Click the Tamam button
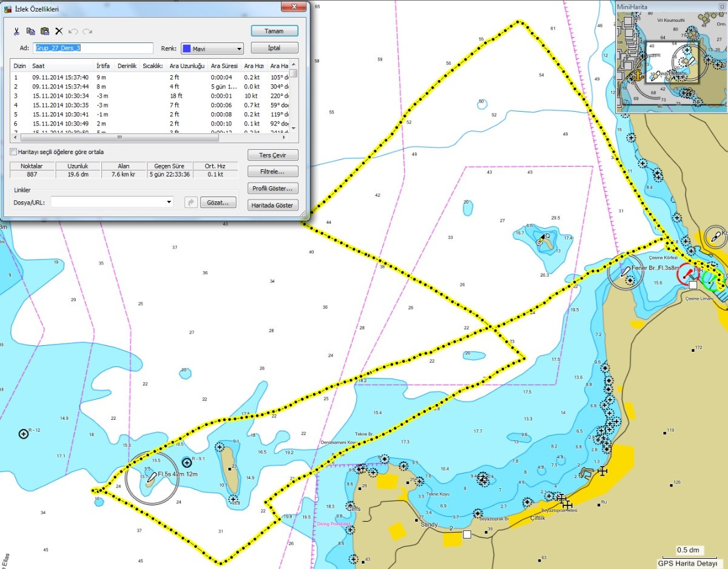Screen dimensions: 728x569 tap(274, 31)
